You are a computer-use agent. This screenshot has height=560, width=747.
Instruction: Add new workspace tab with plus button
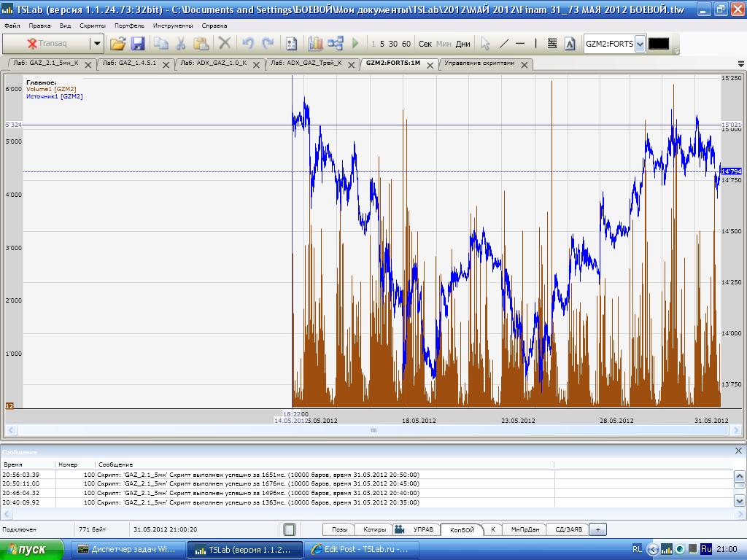point(597,529)
